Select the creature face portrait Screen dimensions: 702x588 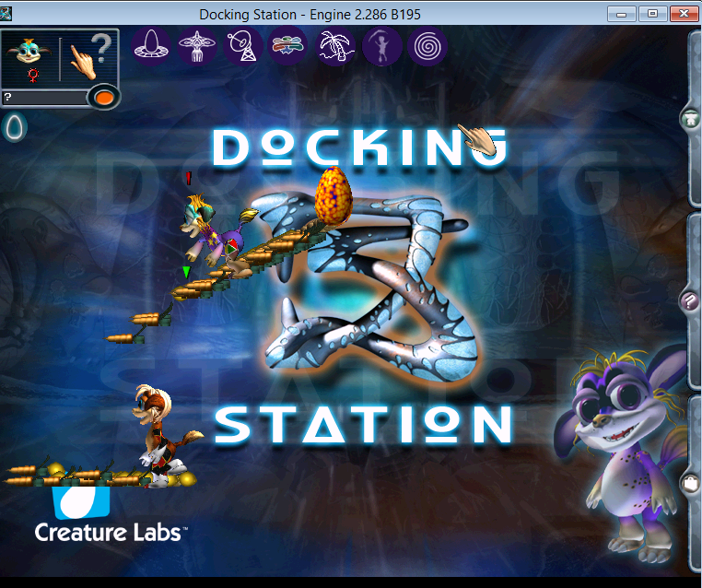click(x=29, y=57)
